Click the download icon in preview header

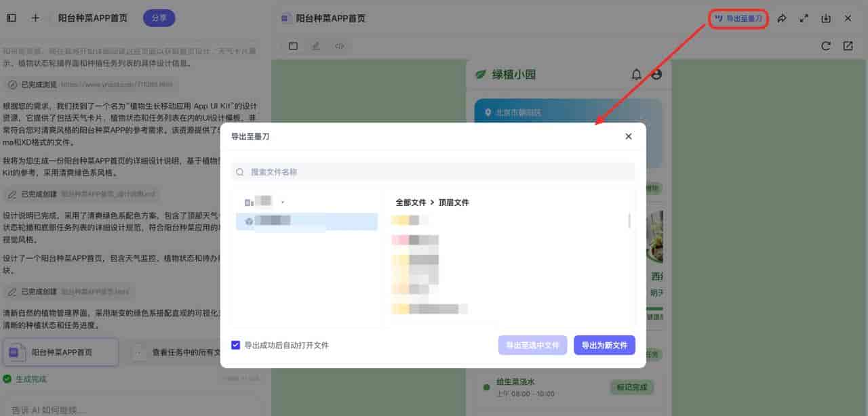(x=826, y=18)
